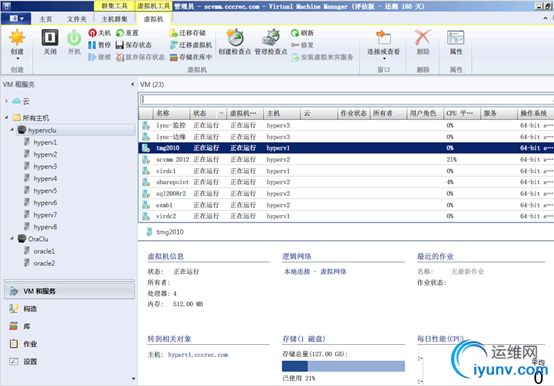Select host oracle2 in the tree
The width and height of the screenshot is (554, 386).
pos(44,263)
